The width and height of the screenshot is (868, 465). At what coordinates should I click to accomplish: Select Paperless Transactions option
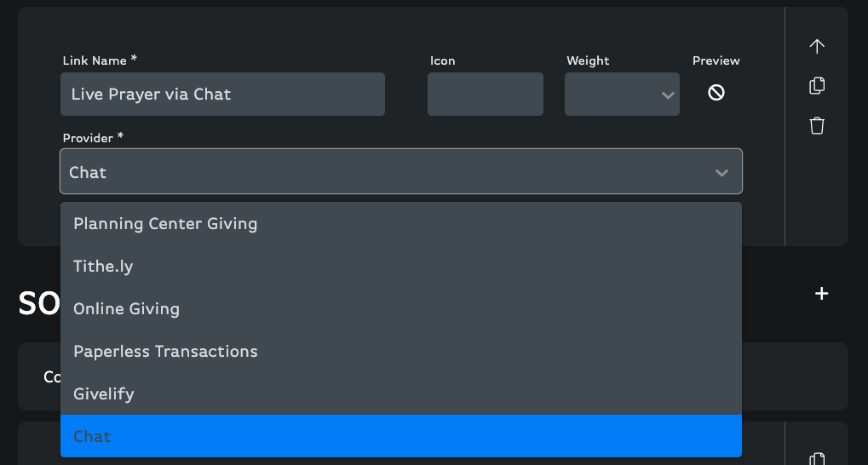click(401, 352)
